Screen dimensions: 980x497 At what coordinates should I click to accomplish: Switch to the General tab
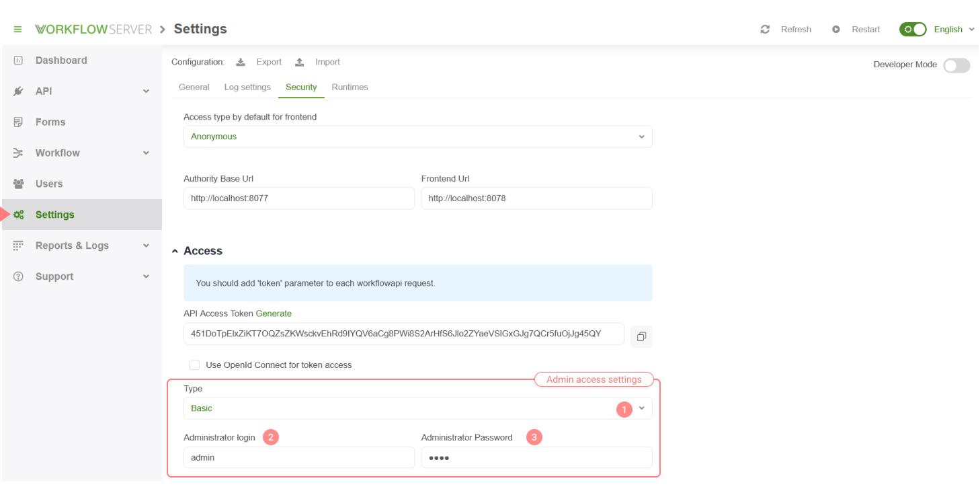pos(194,87)
